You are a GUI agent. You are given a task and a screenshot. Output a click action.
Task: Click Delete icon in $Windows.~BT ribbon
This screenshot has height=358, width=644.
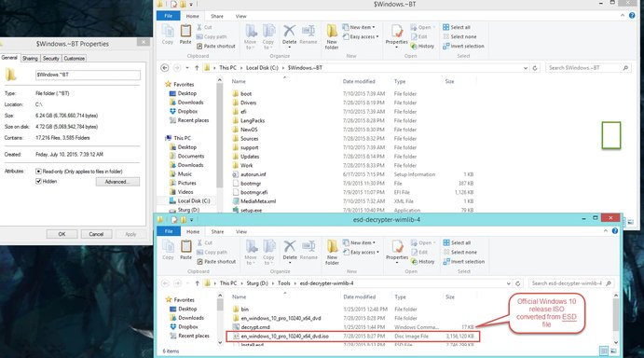point(289,34)
